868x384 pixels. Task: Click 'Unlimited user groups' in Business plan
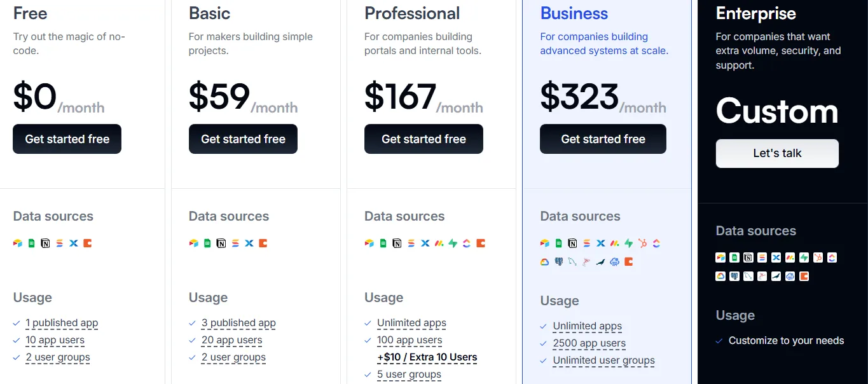pos(603,360)
